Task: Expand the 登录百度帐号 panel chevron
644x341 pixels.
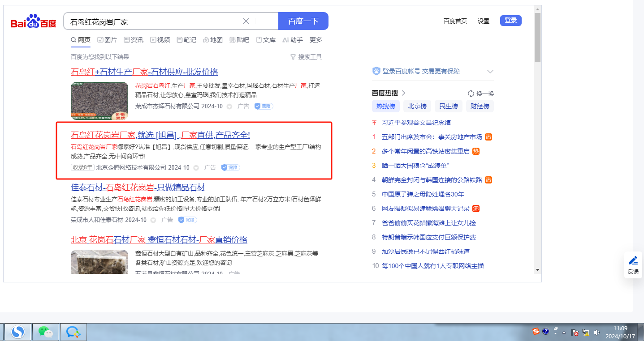Action: [x=490, y=72]
